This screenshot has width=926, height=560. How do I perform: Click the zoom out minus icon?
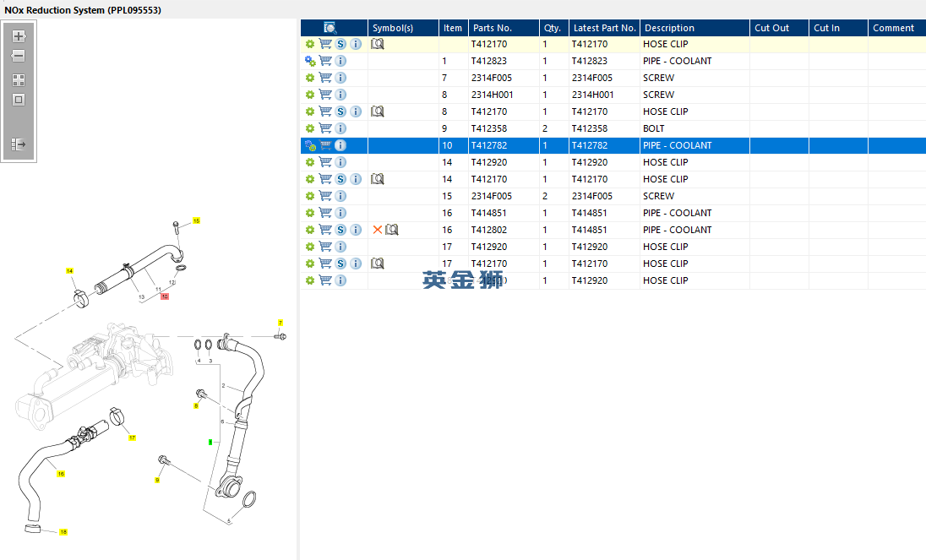point(19,56)
